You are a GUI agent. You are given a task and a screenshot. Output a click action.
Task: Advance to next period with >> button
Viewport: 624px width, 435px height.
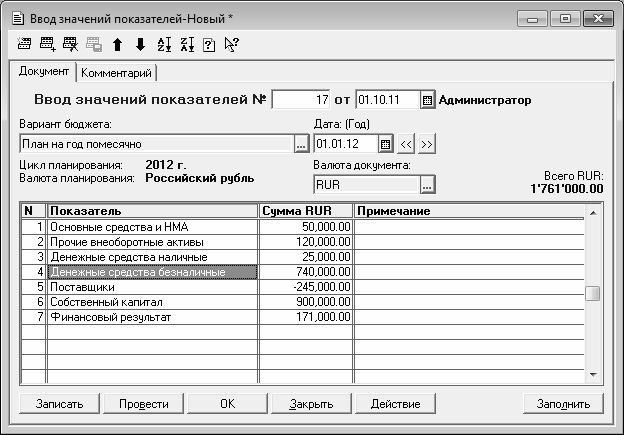tap(427, 144)
